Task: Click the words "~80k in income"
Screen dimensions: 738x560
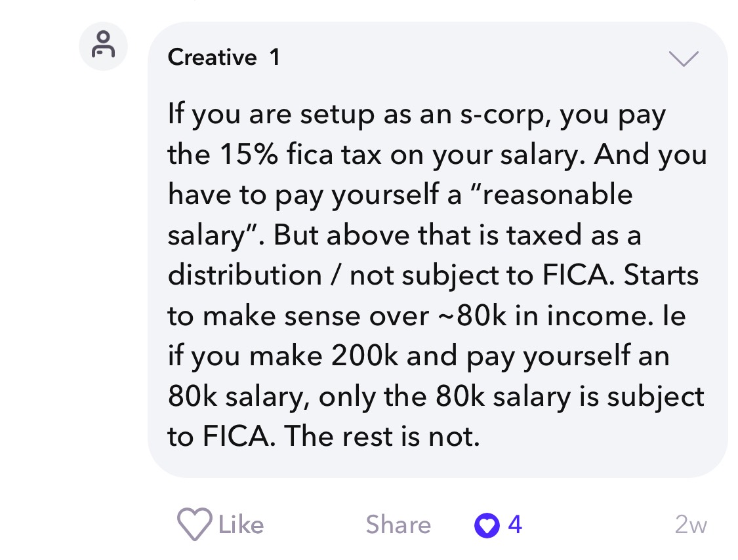Action: [543, 316]
